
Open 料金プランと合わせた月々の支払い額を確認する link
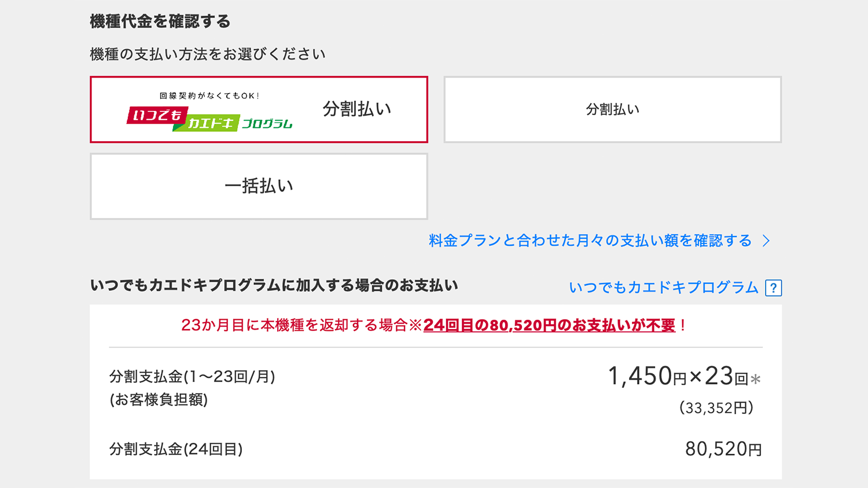point(590,241)
